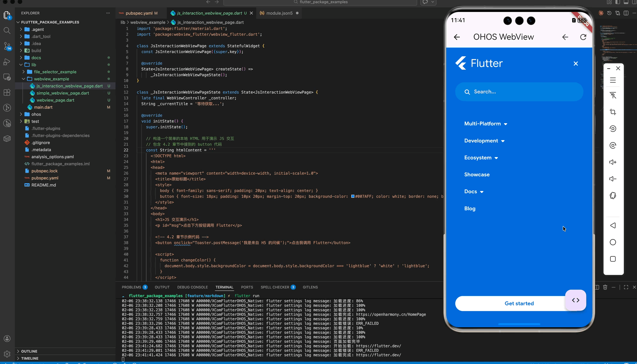
Task: Kill terminal using trash icon
Action: [605, 287]
